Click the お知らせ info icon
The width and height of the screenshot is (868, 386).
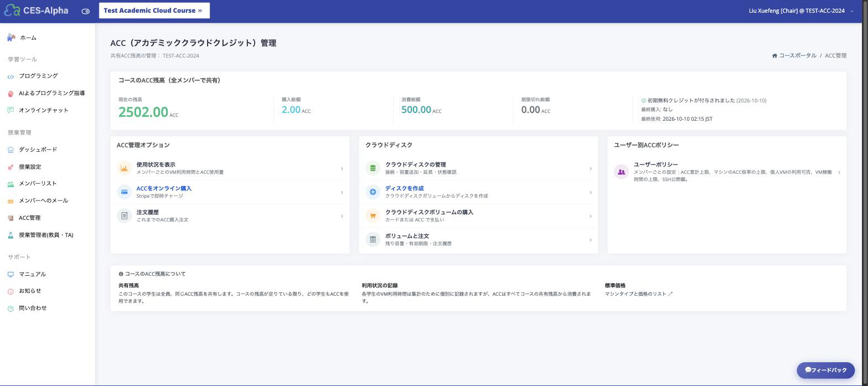(x=11, y=291)
